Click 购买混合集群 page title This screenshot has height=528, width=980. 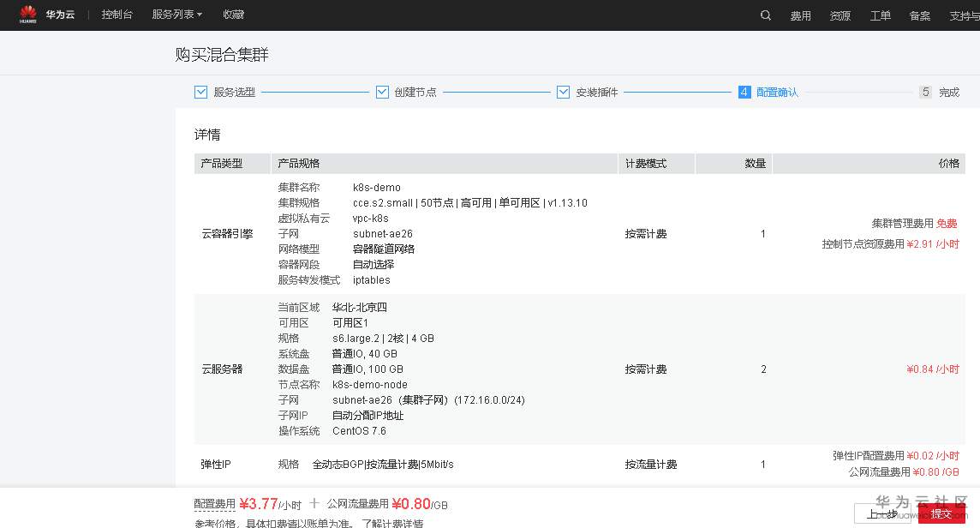click(x=222, y=54)
